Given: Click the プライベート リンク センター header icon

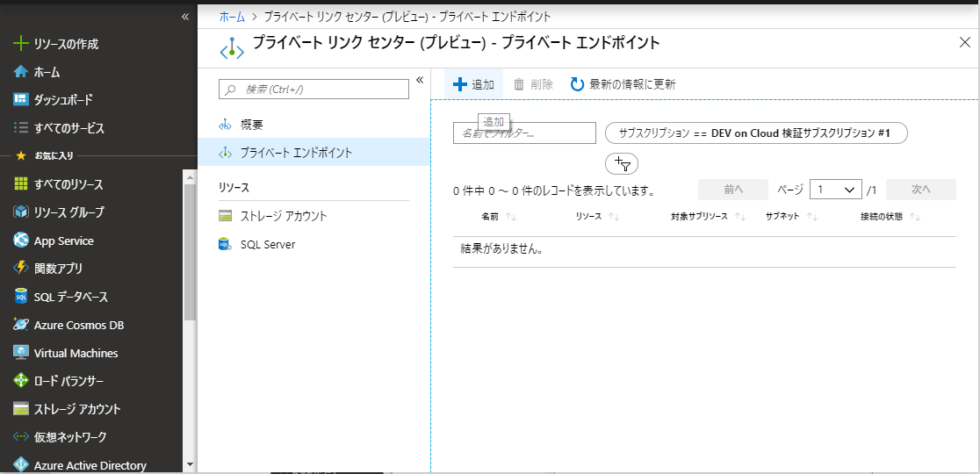Looking at the screenshot, I should [232, 48].
